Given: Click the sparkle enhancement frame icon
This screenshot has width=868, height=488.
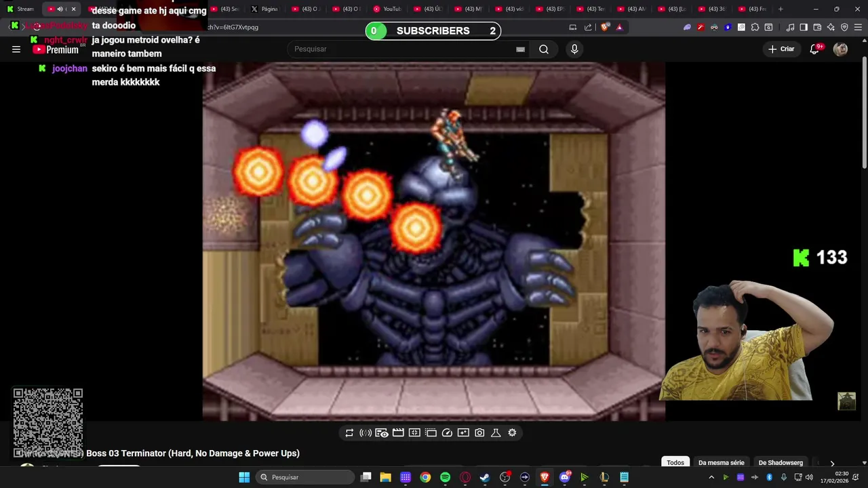Looking at the screenshot, I should pos(463,433).
